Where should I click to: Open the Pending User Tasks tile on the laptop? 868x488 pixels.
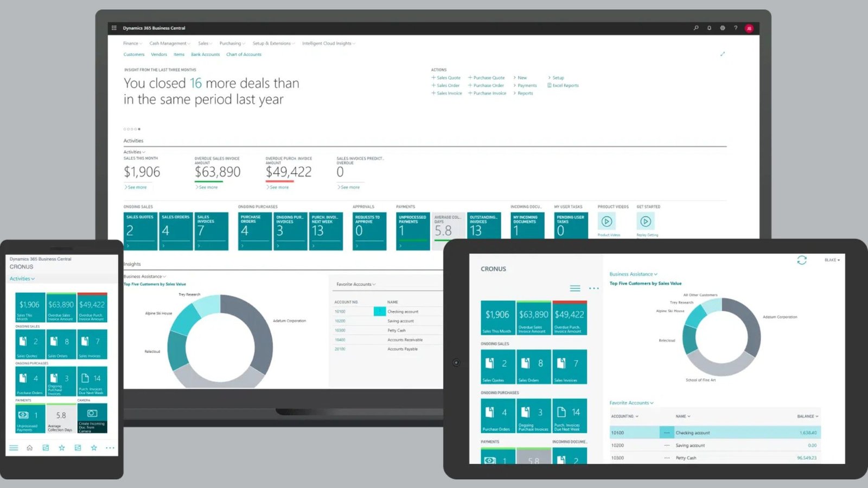571,225
